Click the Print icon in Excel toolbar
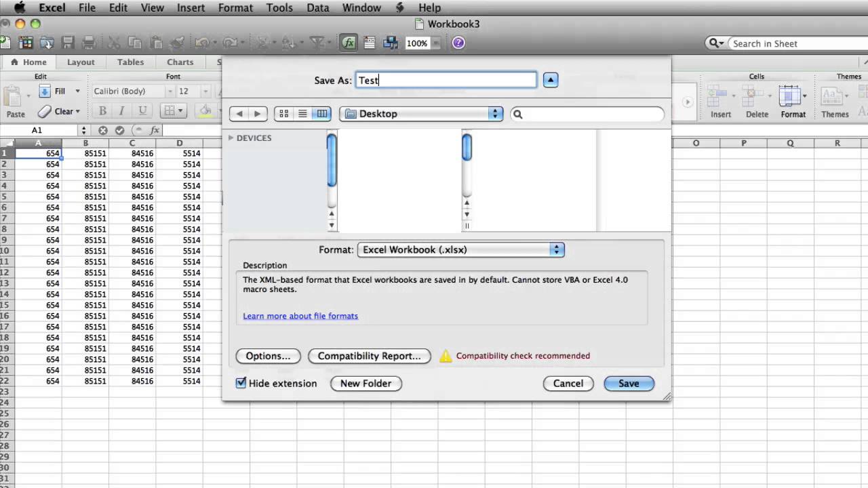The image size is (868, 488). point(89,43)
